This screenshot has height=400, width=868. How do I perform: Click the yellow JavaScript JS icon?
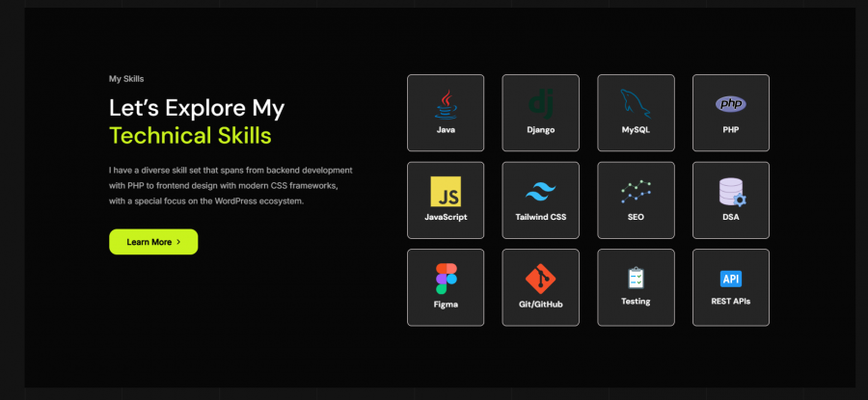tap(446, 192)
